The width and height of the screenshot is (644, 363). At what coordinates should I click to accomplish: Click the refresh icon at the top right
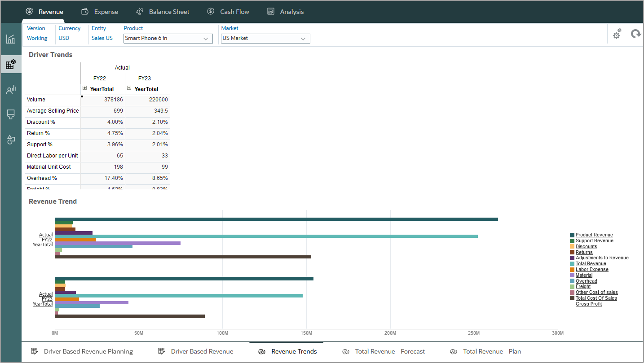click(636, 34)
